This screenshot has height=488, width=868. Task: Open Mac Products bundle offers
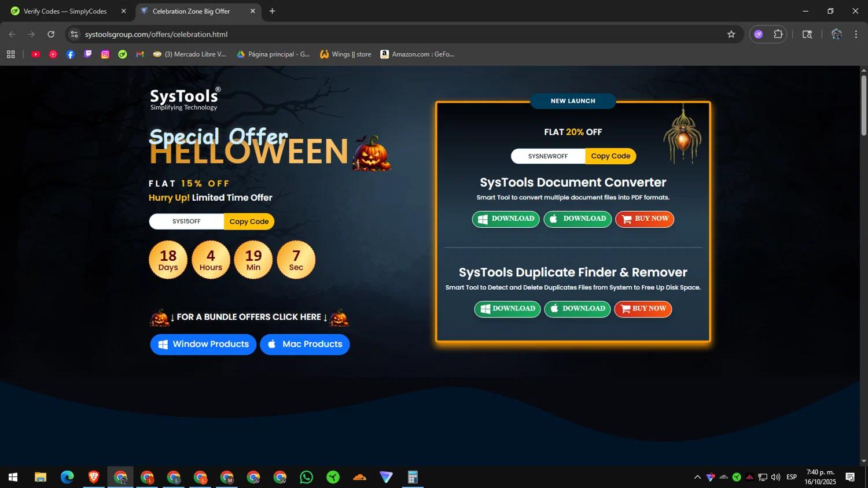[304, 345]
